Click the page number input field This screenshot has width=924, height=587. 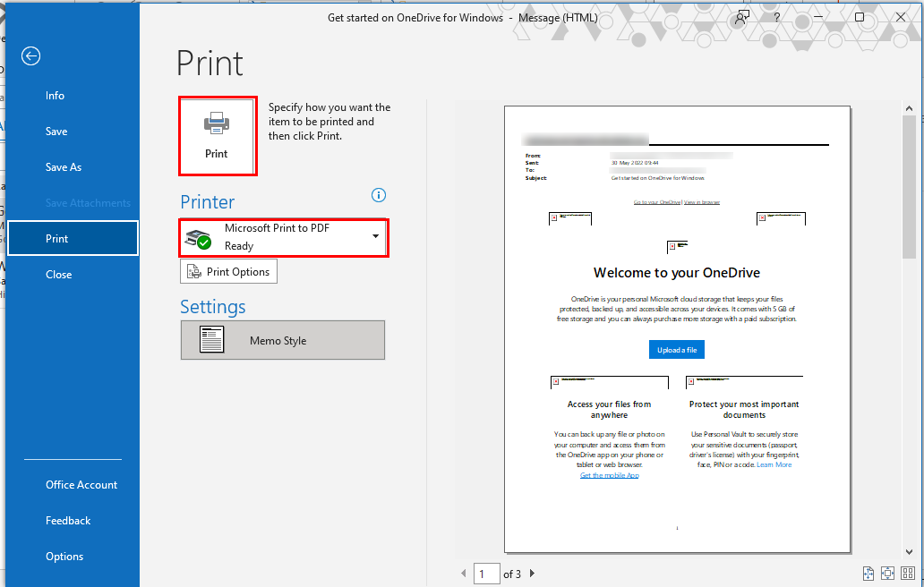tap(486, 574)
